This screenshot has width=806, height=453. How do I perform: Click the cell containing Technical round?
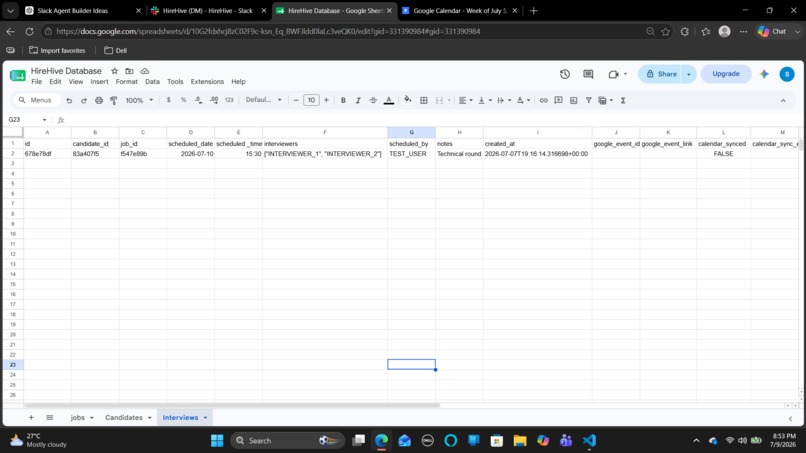[x=459, y=154]
